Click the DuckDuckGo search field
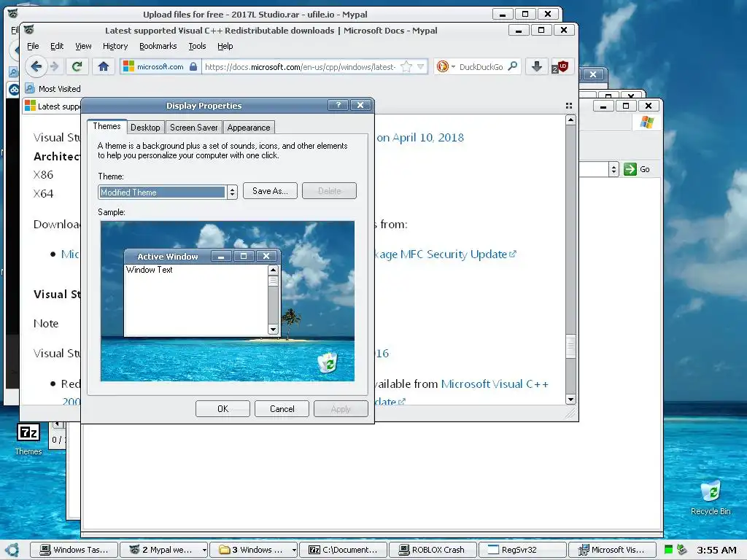 tap(480, 66)
